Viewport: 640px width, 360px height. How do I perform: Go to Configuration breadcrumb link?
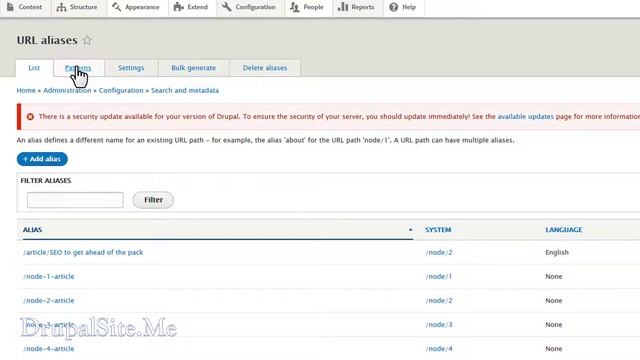pos(121,90)
